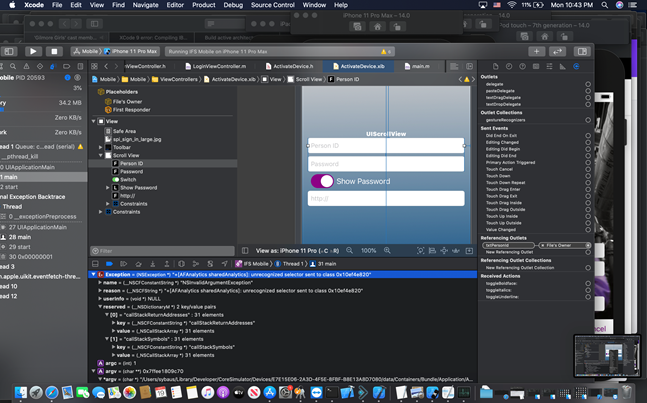Hide the debug area button
The width and height of the screenshot is (647, 403).
pyautogui.click(x=95, y=264)
